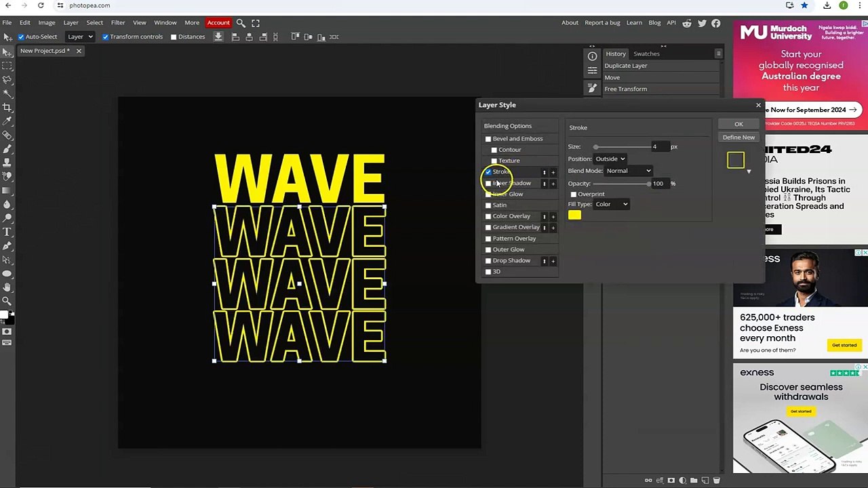Enable the Drop Shadow checkbox

pos(488,261)
